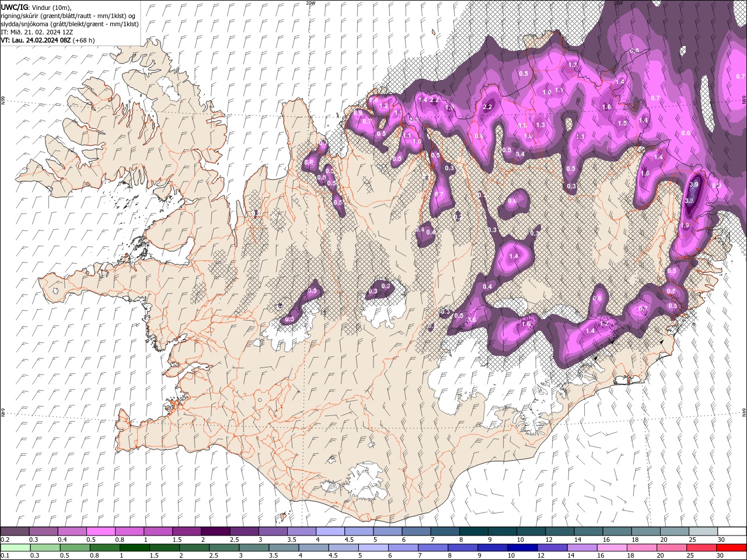Click the 3.8 precipitation value on the map
The height and width of the screenshot is (560, 747).
tap(689, 201)
